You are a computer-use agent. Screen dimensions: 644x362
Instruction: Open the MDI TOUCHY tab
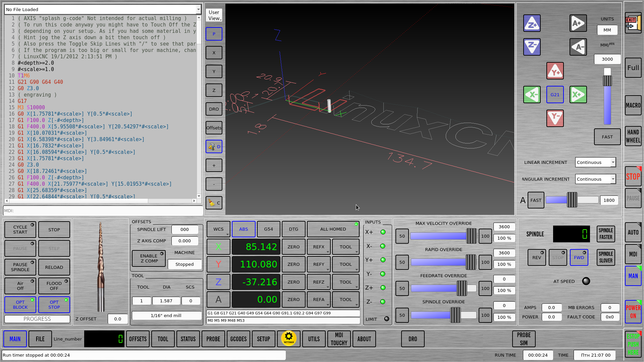(339, 339)
